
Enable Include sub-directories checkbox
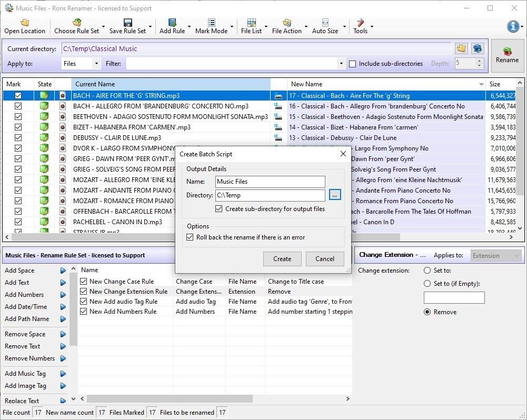click(353, 64)
